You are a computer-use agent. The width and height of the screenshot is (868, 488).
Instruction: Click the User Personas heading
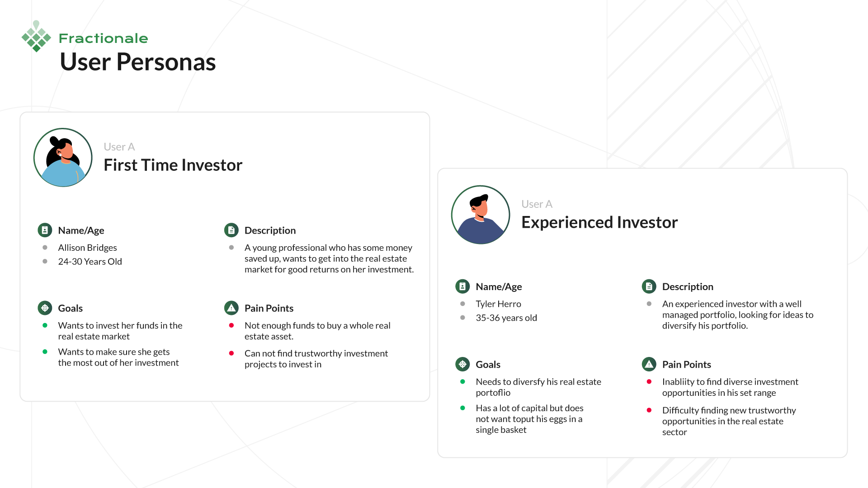click(137, 62)
